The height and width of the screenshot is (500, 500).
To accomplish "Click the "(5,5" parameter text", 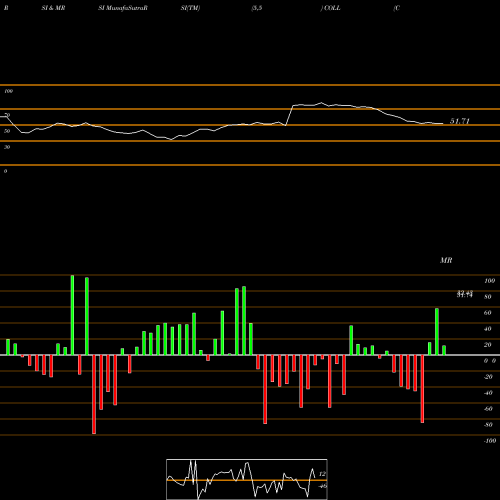I will point(257,8).
